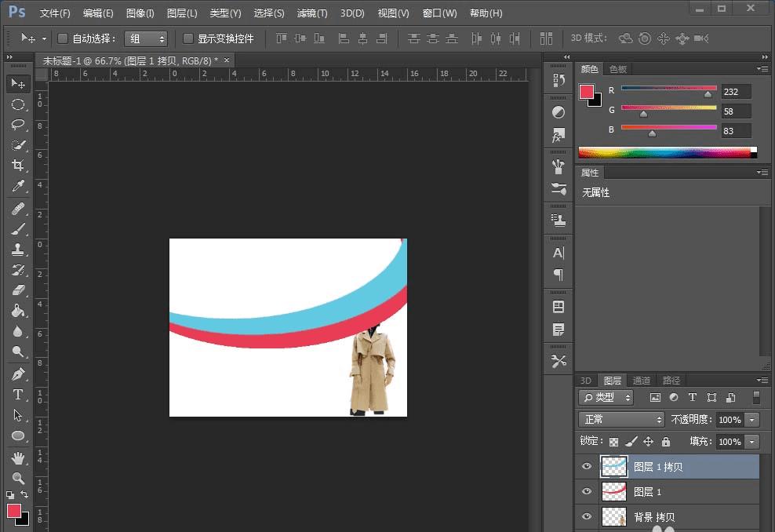
Task: Select the Pen tool
Action: pos(18,373)
